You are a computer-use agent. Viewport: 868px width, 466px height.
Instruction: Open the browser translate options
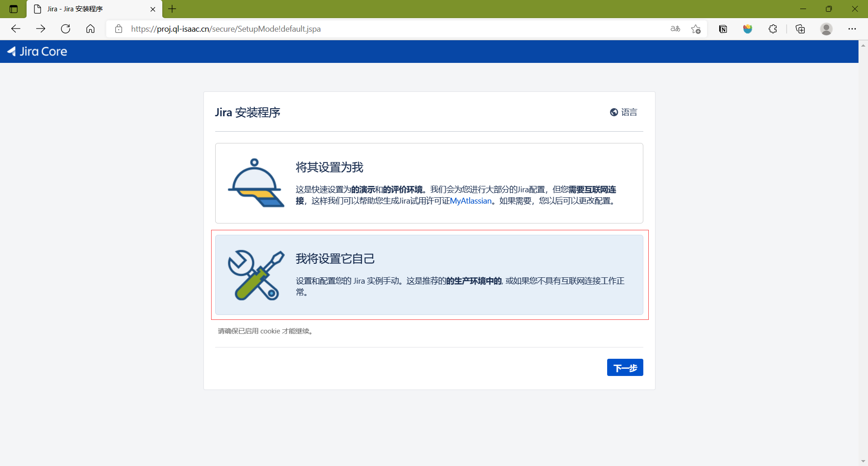(675, 29)
